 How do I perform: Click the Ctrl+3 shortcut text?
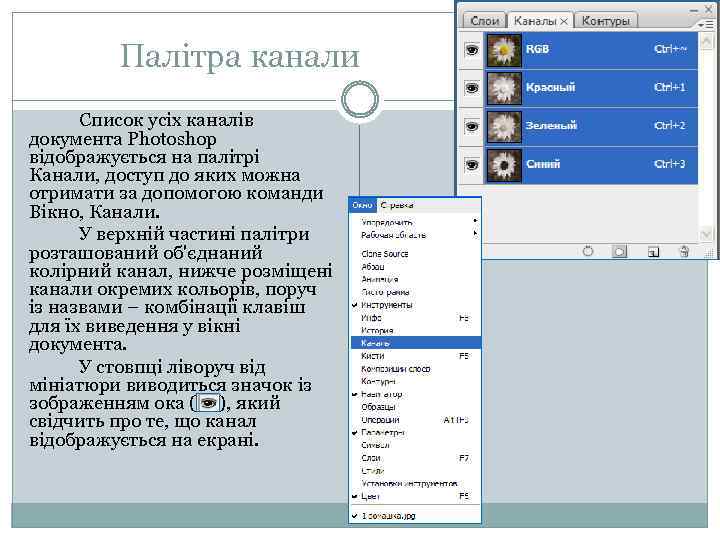pos(669,164)
